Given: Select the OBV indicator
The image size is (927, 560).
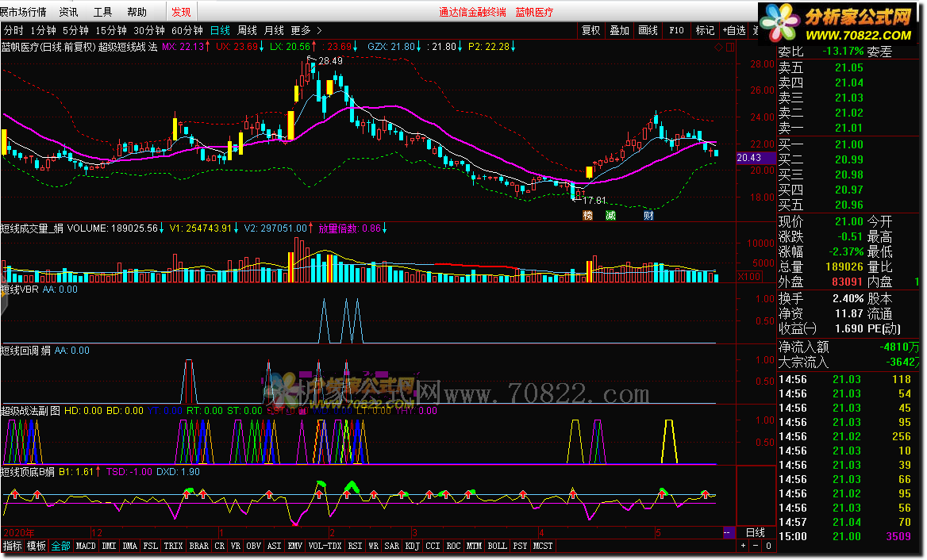Looking at the screenshot, I should tap(254, 546).
